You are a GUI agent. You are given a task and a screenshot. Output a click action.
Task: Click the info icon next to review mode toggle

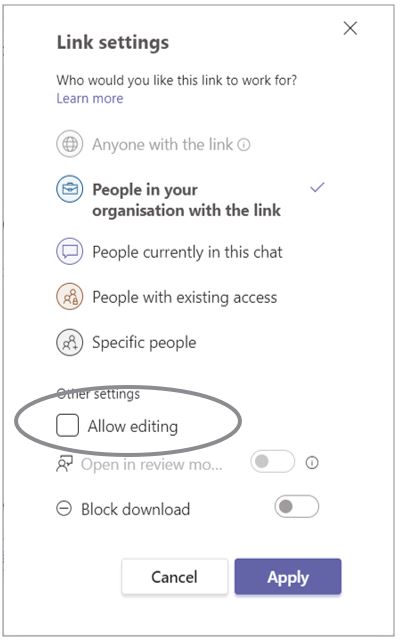[x=312, y=462]
